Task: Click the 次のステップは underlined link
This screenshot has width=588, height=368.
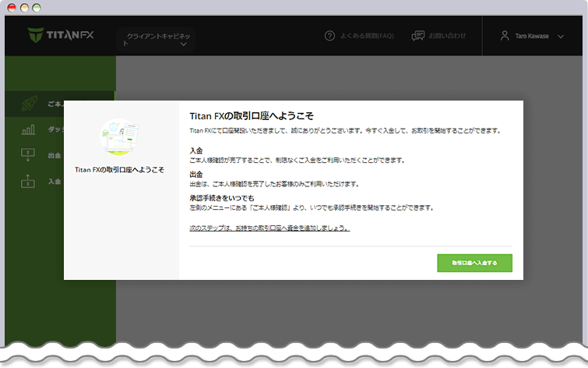Action: point(269,228)
